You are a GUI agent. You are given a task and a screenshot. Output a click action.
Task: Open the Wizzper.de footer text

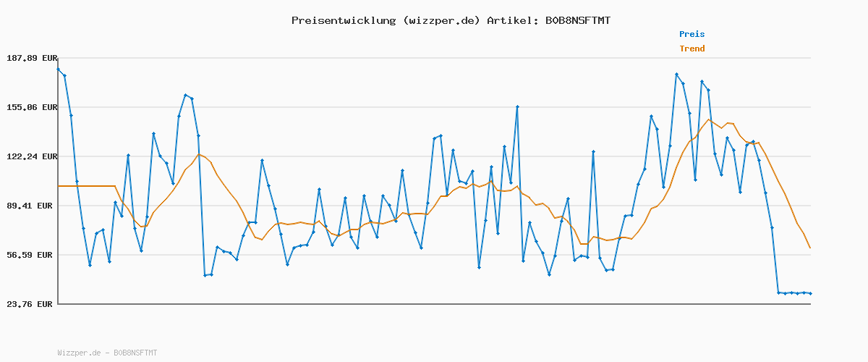click(79, 353)
